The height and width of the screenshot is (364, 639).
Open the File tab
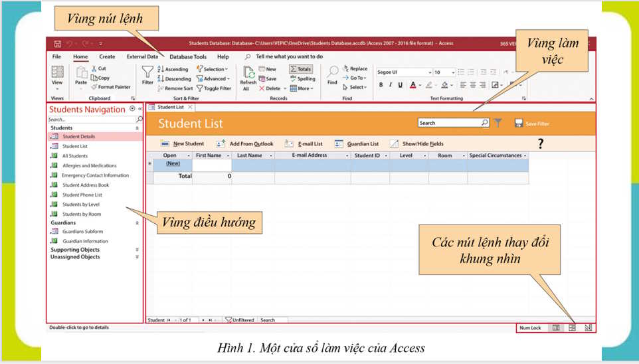[x=56, y=56]
